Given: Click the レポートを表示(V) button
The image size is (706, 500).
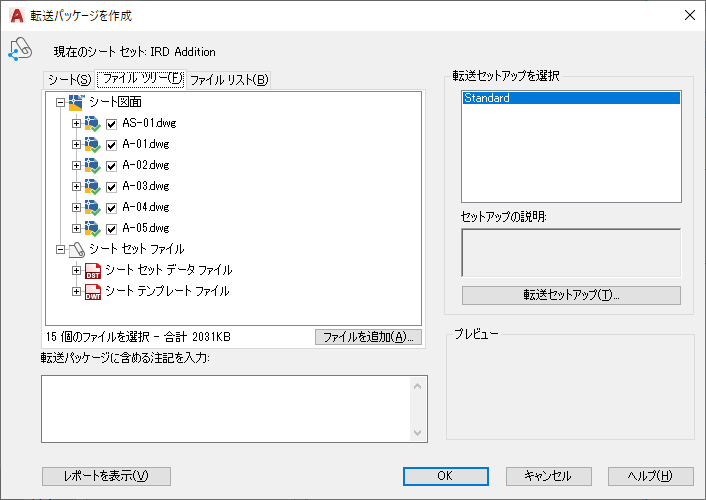Looking at the screenshot, I should [106, 476].
